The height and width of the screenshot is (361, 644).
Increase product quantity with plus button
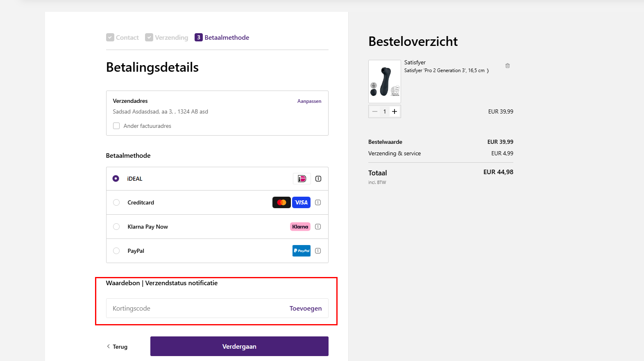point(395,111)
